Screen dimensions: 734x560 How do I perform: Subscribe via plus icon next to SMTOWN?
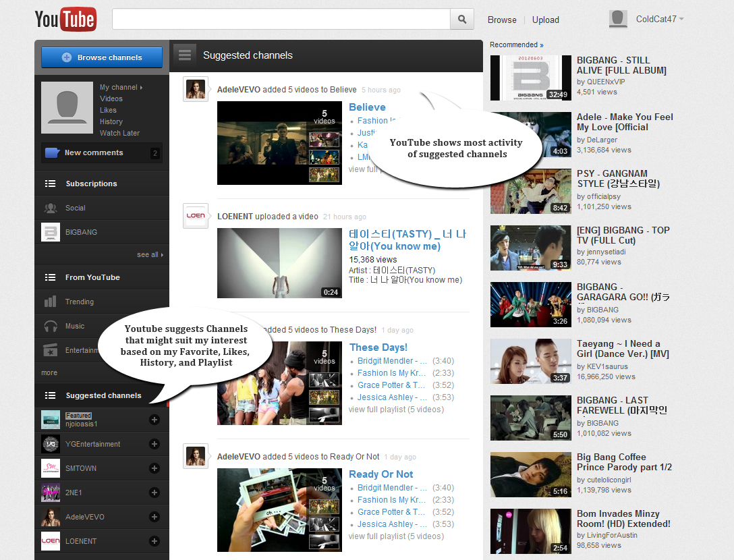(154, 468)
